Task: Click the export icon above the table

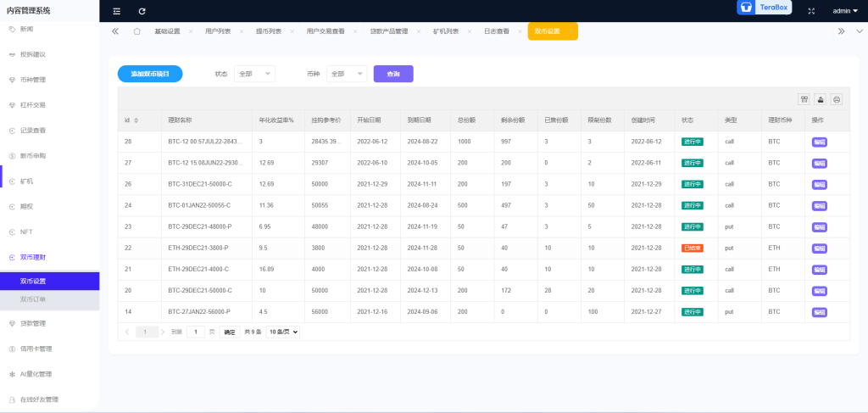Action: tap(821, 99)
